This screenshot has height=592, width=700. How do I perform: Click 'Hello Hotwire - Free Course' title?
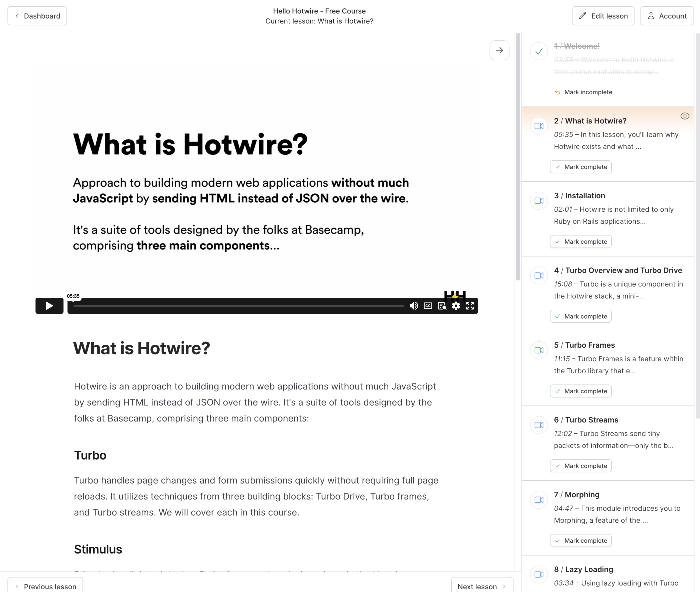319,11
